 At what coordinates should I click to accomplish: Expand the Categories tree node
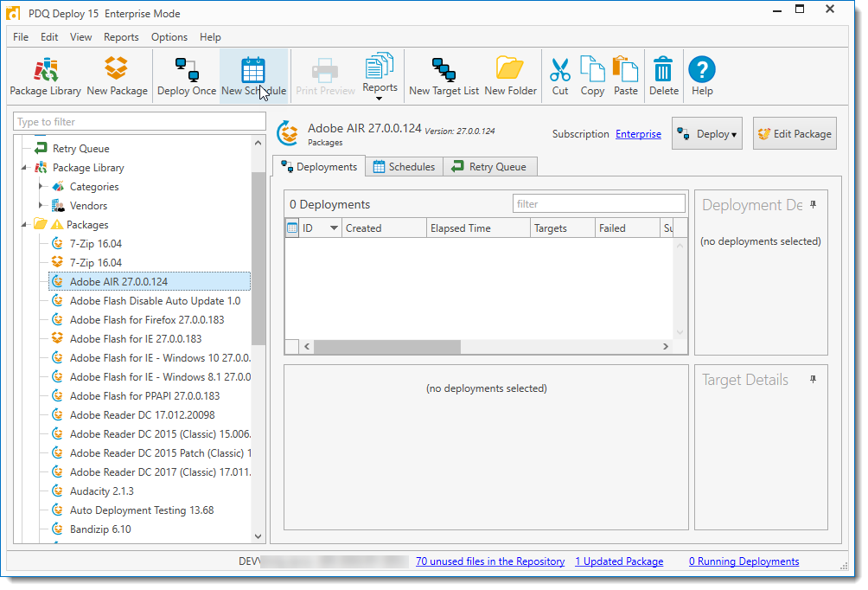[41, 187]
